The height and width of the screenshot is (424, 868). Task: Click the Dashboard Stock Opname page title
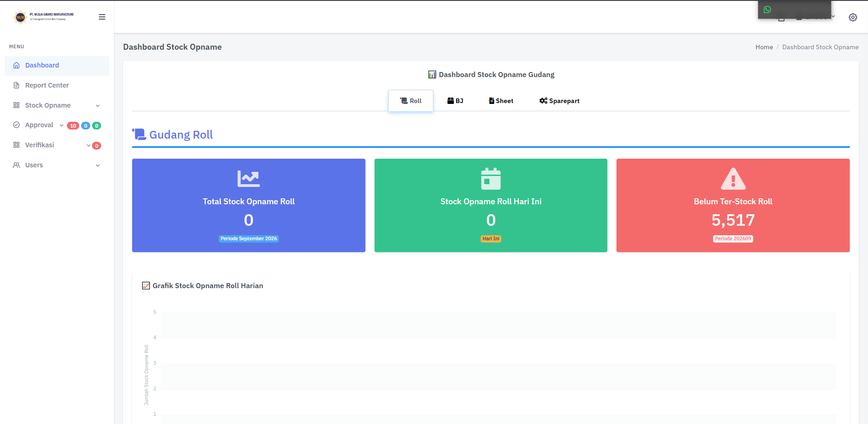coord(172,47)
